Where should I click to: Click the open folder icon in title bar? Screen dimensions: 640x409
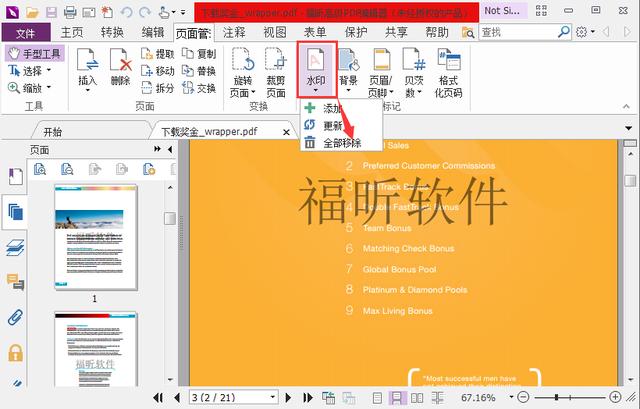pos(32,12)
